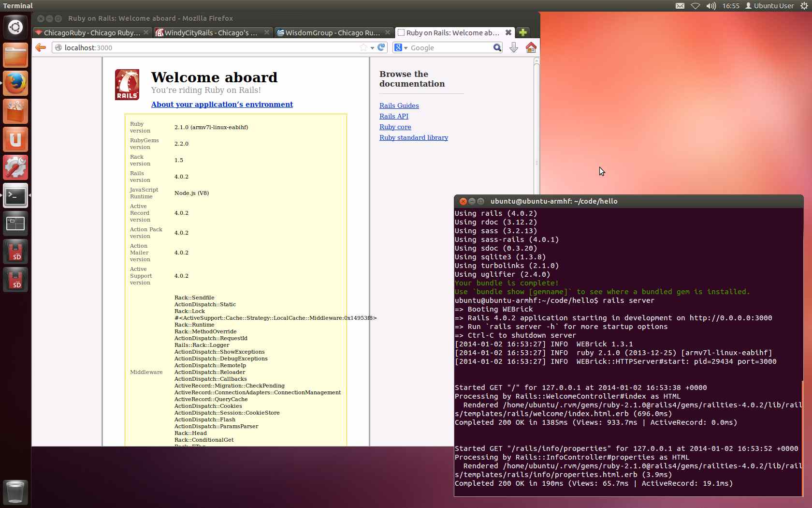Click 'Your bundle is complete!' terminal line
Image resolution: width=812 pixels, height=508 pixels.
tap(507, 283)
